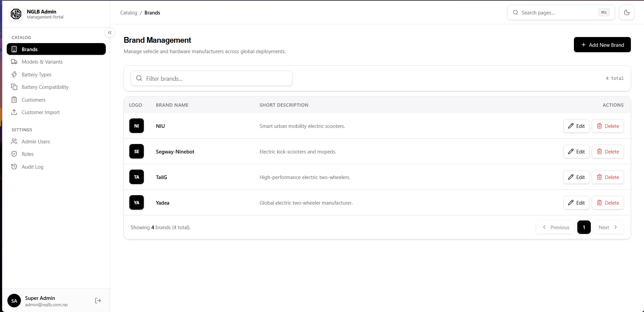Open Models & Variants page
This screenshot has height=312, width=644.
coord(56,62)
